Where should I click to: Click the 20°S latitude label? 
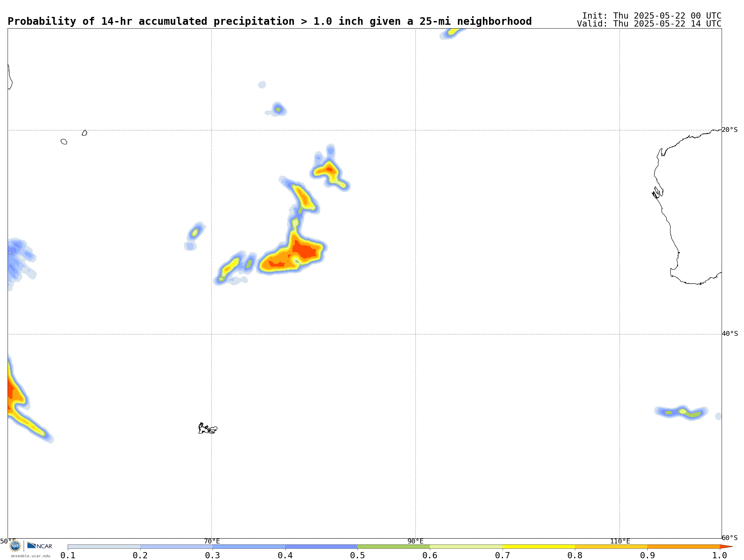point(730,130)
